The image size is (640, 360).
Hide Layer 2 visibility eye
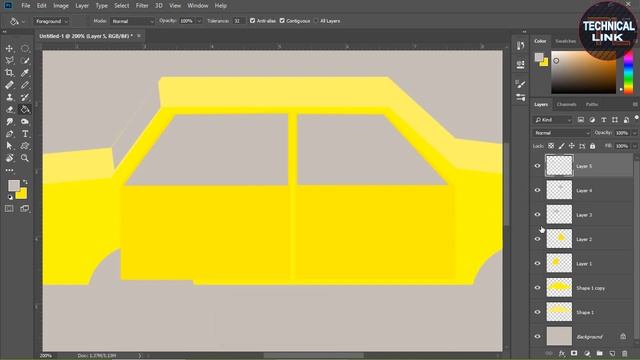point(537,239)
